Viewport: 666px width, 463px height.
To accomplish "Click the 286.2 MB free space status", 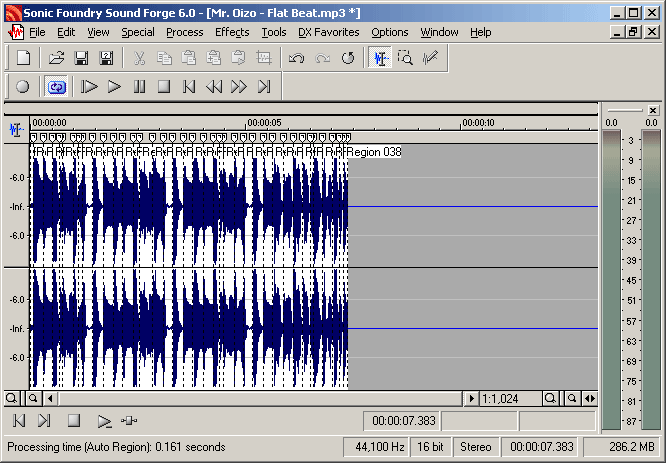I will click(622, 447).
